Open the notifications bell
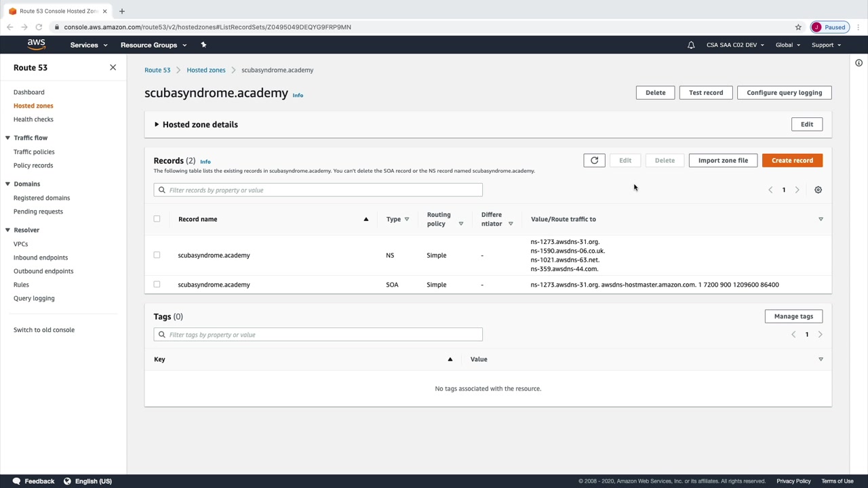 click(691, 45)
